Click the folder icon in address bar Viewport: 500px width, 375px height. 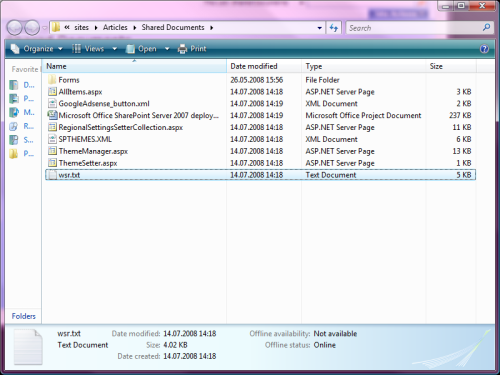click(56, 27)
